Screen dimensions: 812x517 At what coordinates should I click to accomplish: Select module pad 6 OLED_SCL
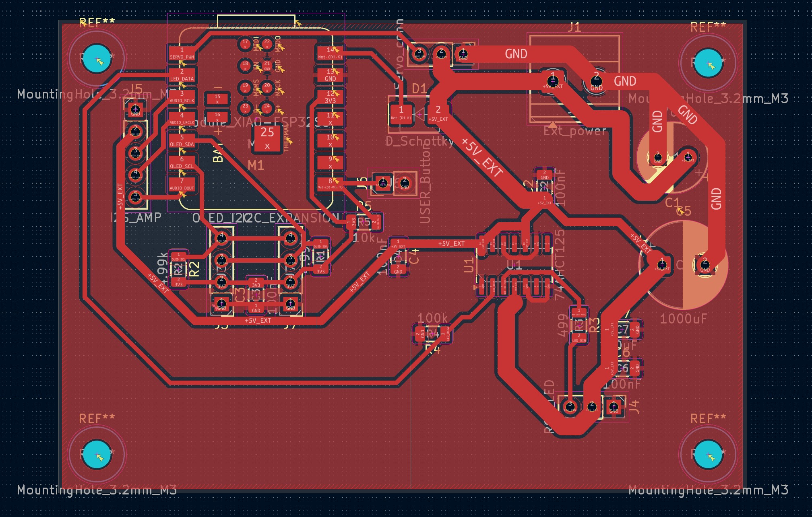(182, 162)
